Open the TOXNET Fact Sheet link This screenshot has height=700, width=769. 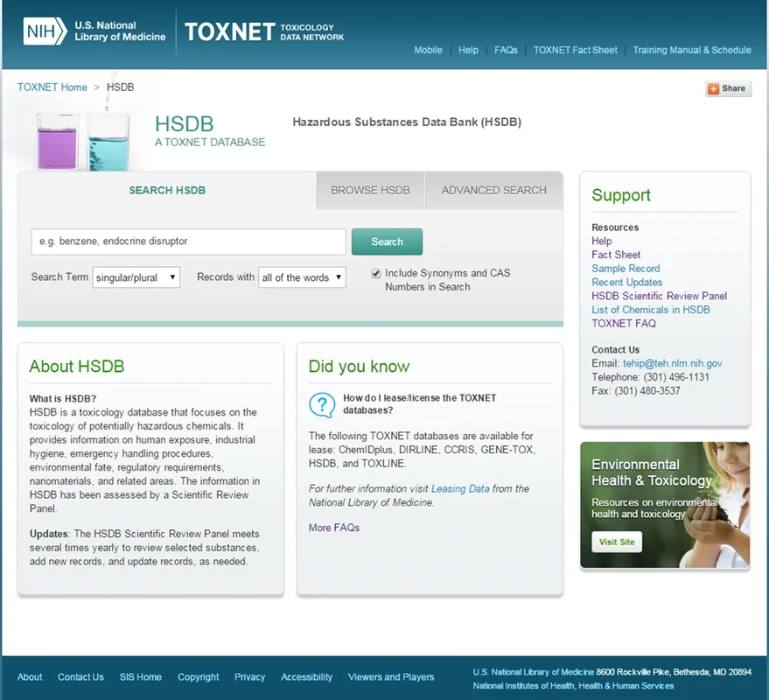click(x=576, y=50)
